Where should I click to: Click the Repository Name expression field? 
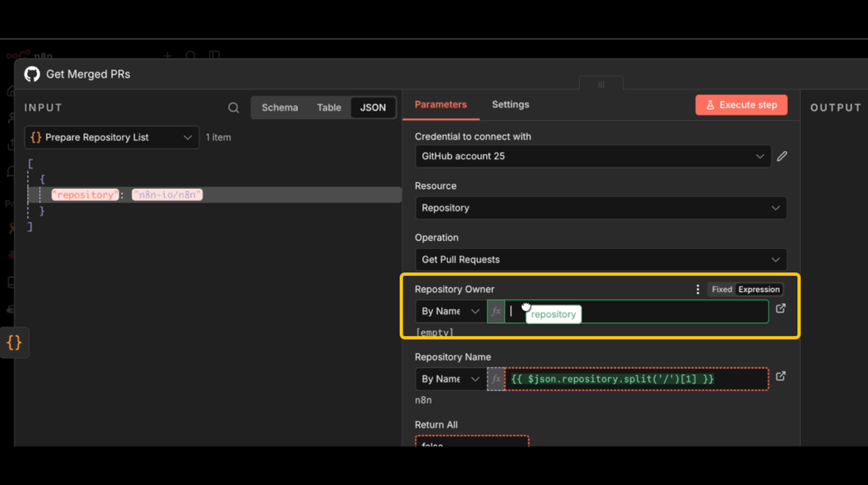[x=636, y=379]
